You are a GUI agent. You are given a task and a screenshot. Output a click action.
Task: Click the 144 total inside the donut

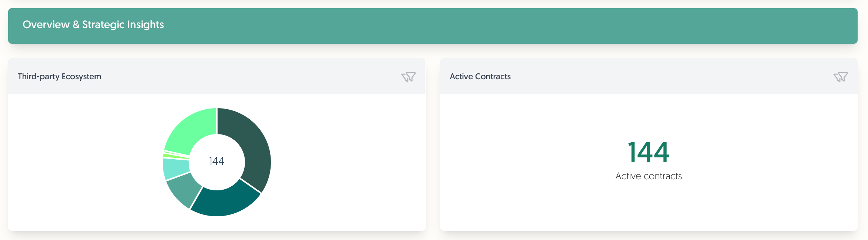[x=216, y=161]
